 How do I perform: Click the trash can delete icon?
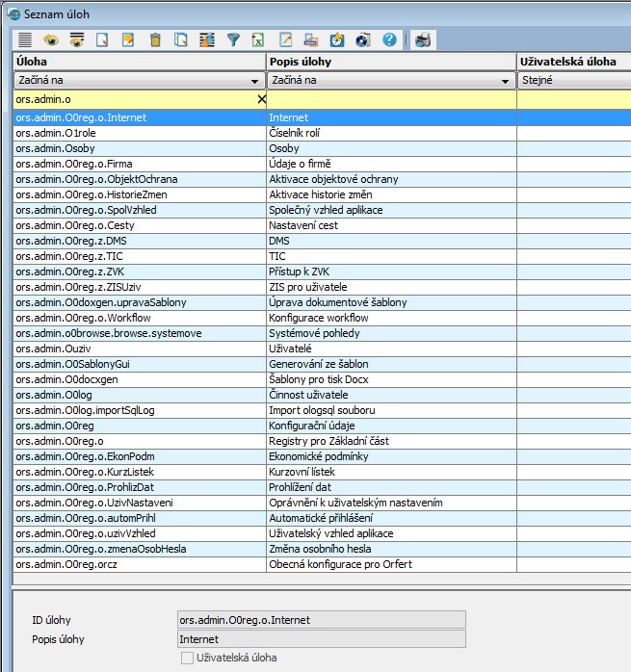coord(155,40)
